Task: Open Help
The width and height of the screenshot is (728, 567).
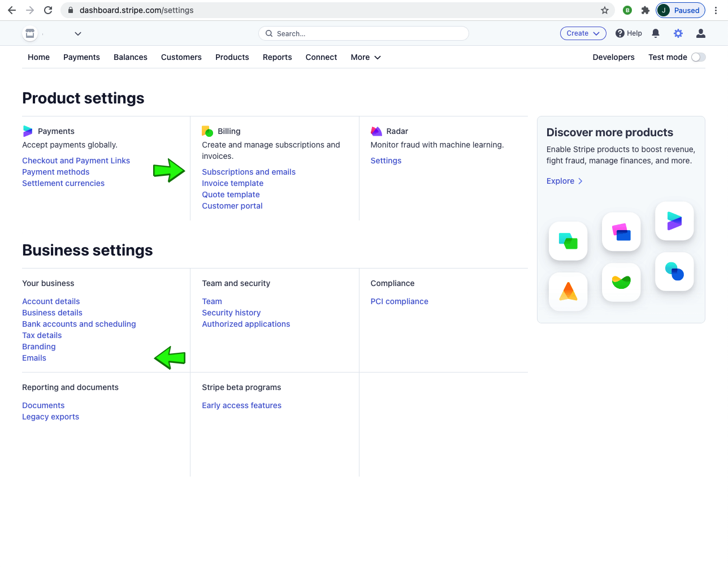Action: (629, 33)
